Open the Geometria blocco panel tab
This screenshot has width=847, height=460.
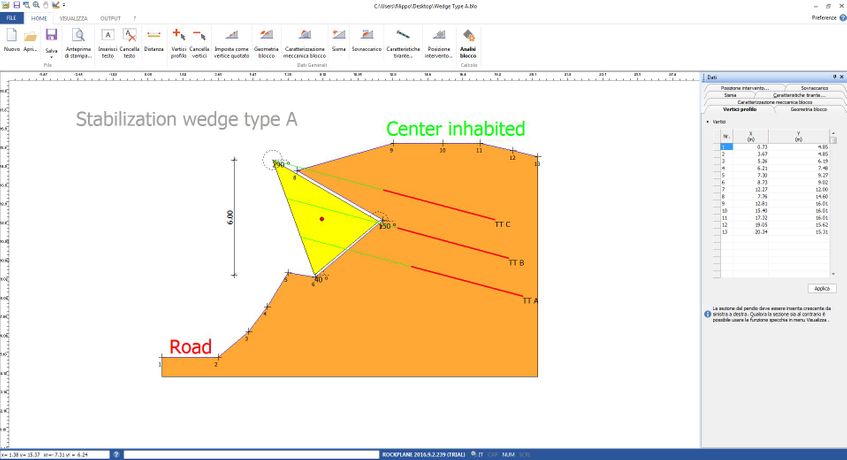[x=807, y=109]
